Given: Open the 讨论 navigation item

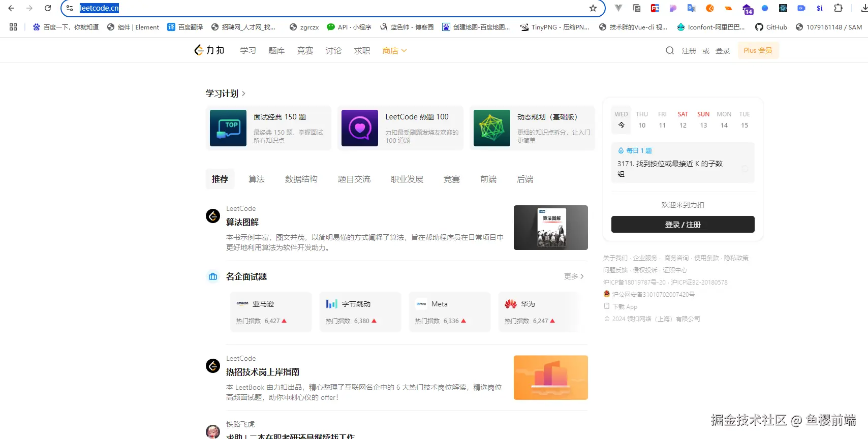Looking at the screenshot, I should click(x=333, y=50).
